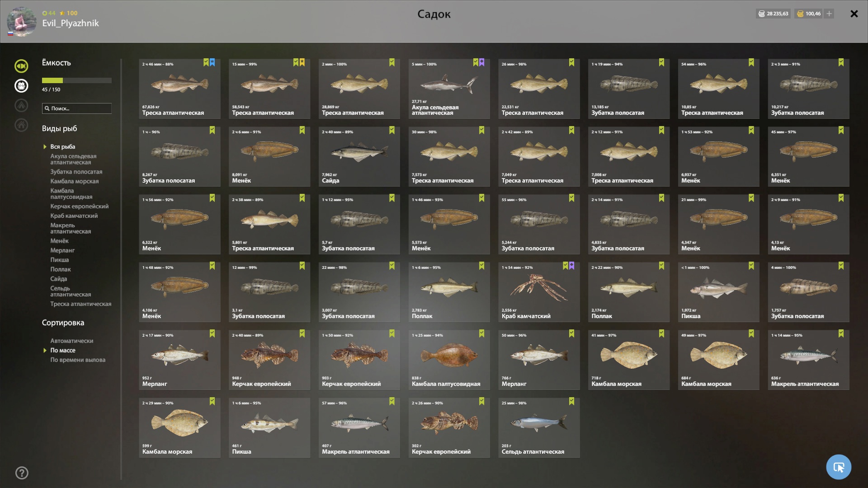Add gold coins with plus icon
The image size is (868, 488).
(x=829, y=14)
